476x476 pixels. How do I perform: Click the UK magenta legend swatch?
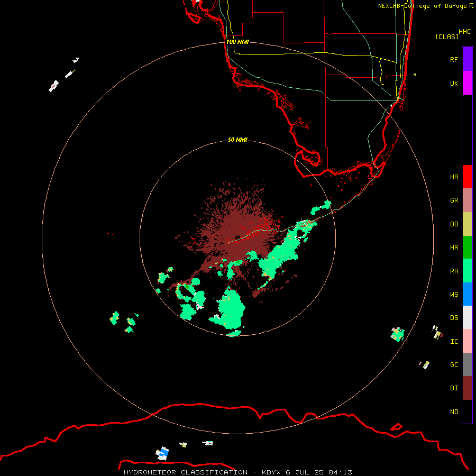point(467,83)
